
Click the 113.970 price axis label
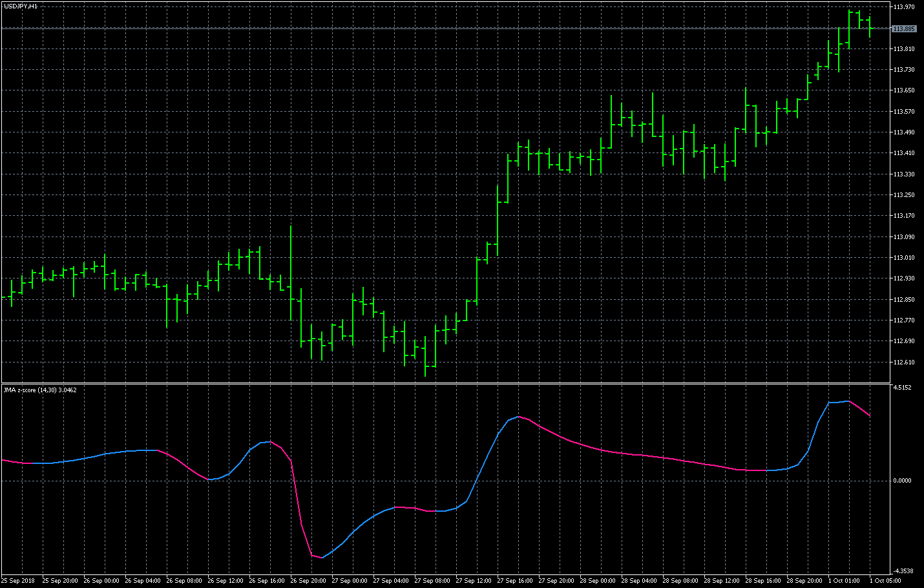[x=903, y=7]
